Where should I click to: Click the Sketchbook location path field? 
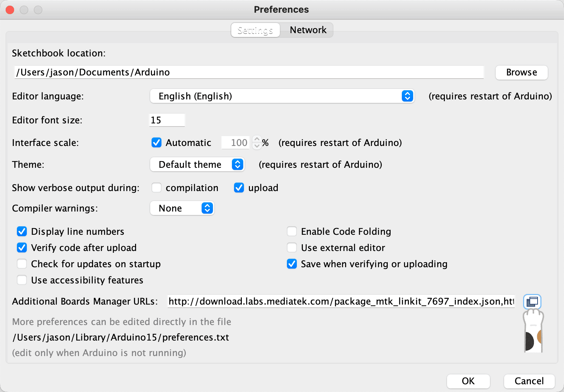tap(249, 72)
